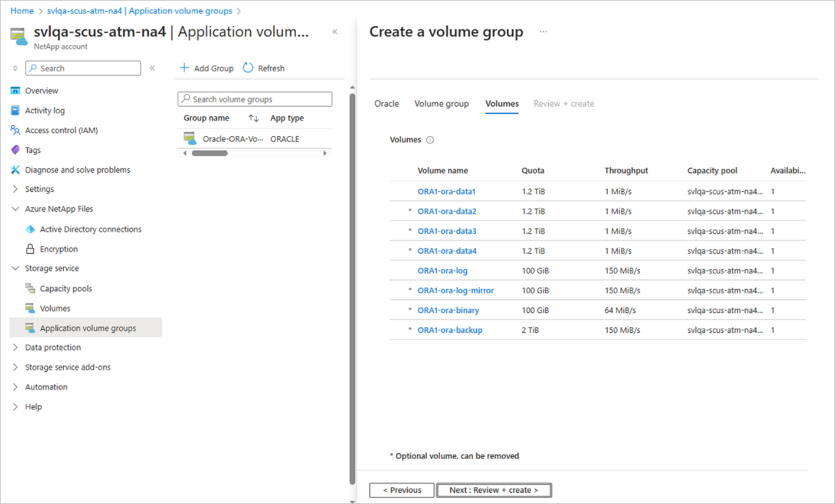Screen dimensions: 835x504
Task: Click the Overview icon in sidebar
Action: (x=15, y=90)
